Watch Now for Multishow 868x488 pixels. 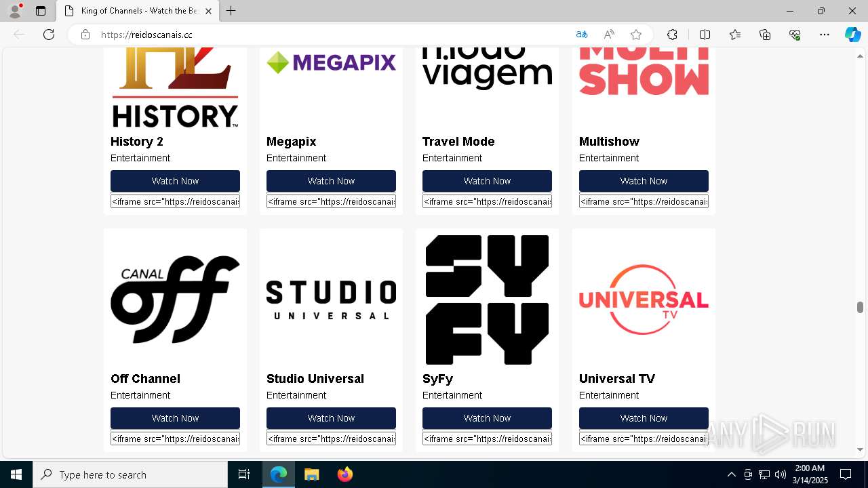(644, 181)
